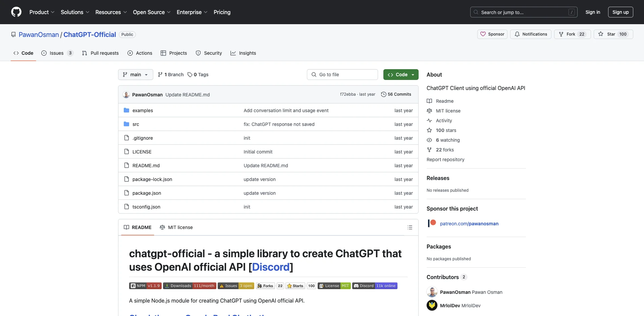
Task: Click the Starts 100 badge
Action: (301, 286)
